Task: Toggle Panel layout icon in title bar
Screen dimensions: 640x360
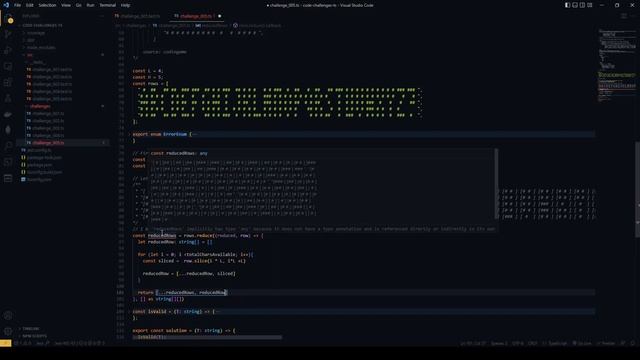Action: point(575,5)
